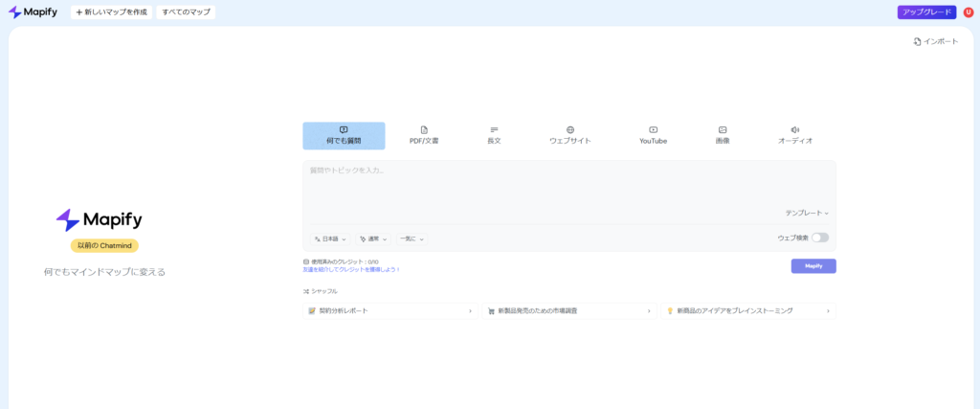
Task: Choose 新製品発売のための市場調査 suggestion
Action: click(x=569, y=310)
